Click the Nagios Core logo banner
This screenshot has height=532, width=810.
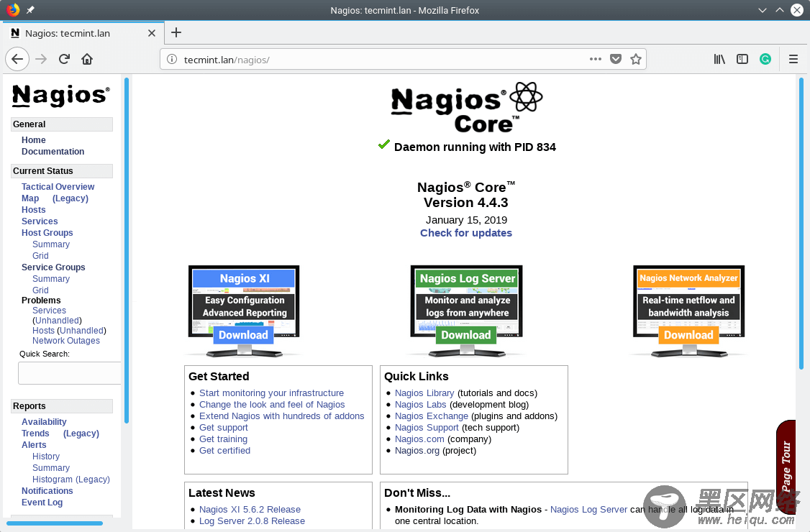(x=466, y=107)
